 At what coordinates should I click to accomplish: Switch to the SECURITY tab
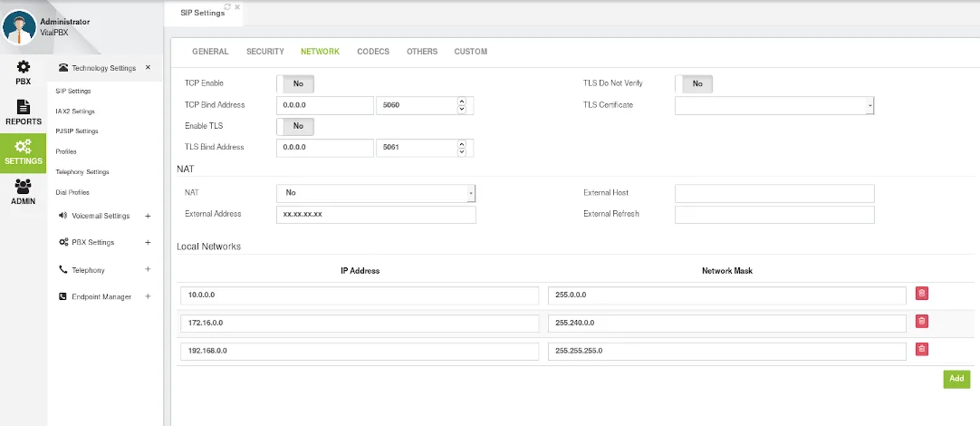point(265,52)
